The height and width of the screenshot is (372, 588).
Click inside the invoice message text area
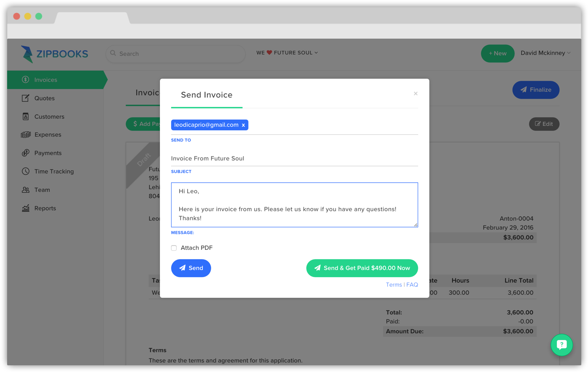(x=294, y=204)
